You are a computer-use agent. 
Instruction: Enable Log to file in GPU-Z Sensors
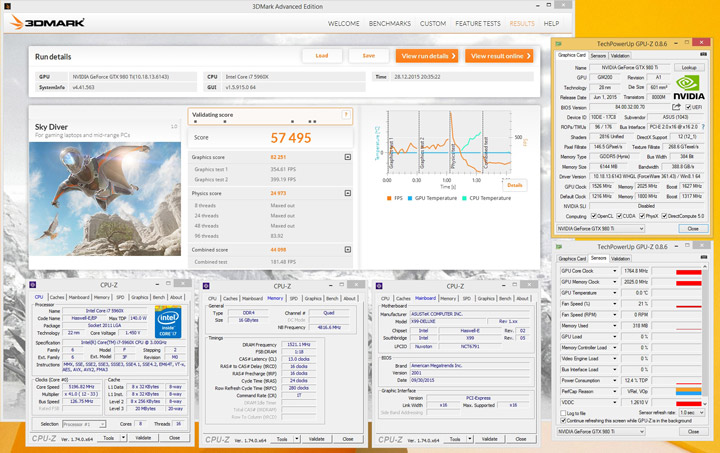click(563, 413)
